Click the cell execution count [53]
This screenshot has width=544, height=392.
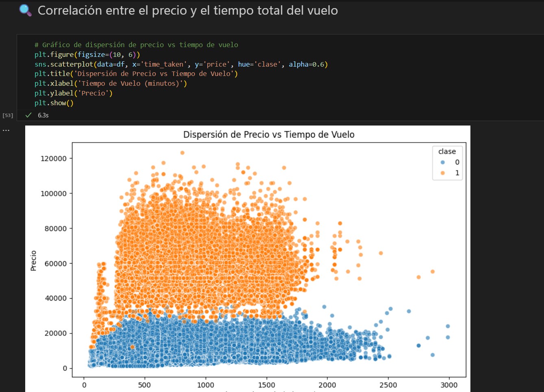coord(8,115)
